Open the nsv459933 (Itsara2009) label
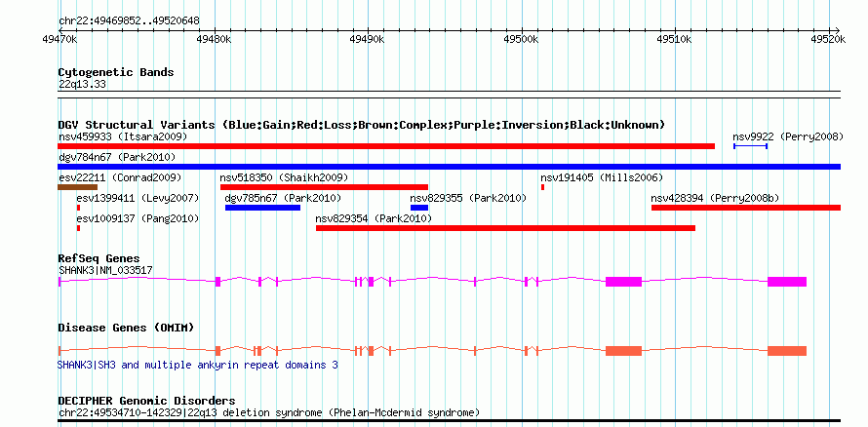 tap(123, 136)
